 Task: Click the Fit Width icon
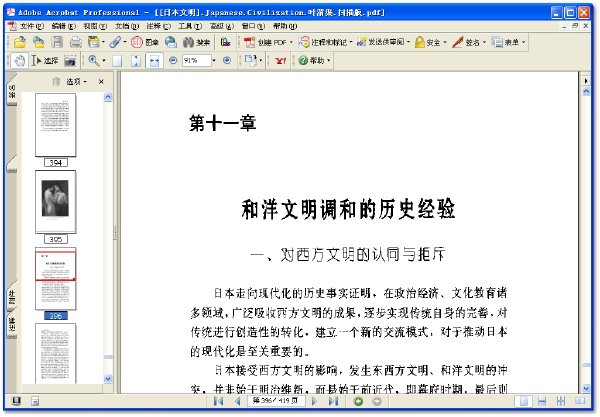coord(154,60)
